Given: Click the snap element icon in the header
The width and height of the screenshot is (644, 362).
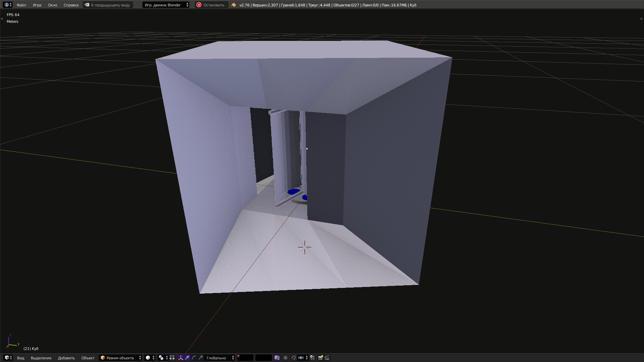Looking at the screenshot, I should (x=301, y=358).
